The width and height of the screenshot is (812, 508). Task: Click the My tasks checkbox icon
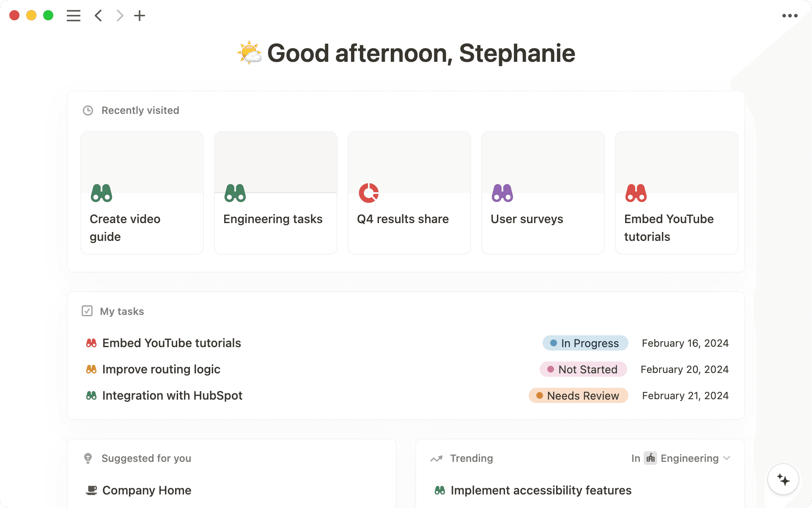87,311
